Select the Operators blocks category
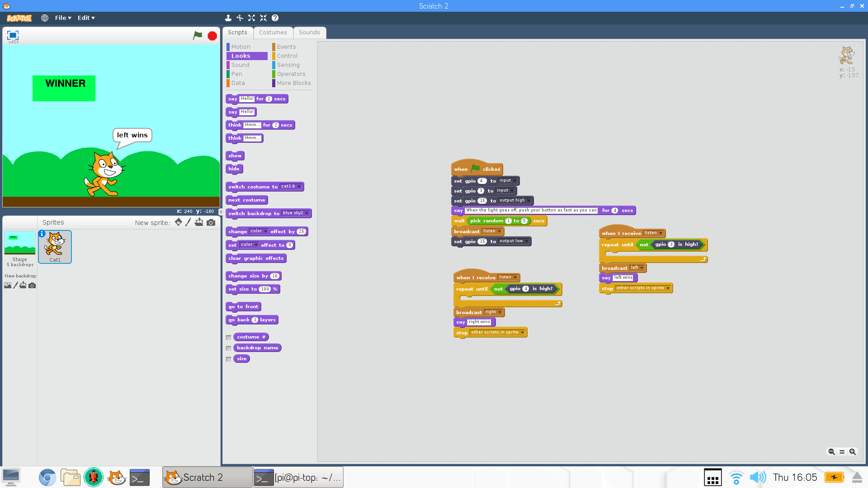Screen dimensions: 868x488 pos(291,74)
